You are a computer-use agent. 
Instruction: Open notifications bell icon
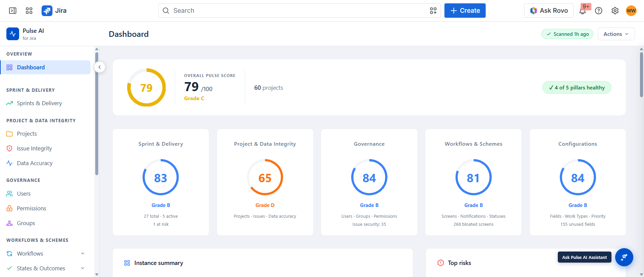point(583,11)
